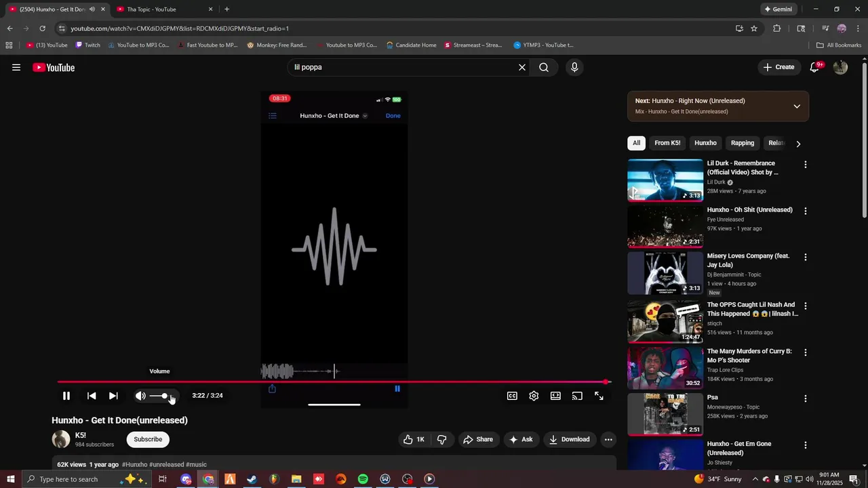
Task: Dislike the video
Action: pyautogui.click(x=442, y=439)
